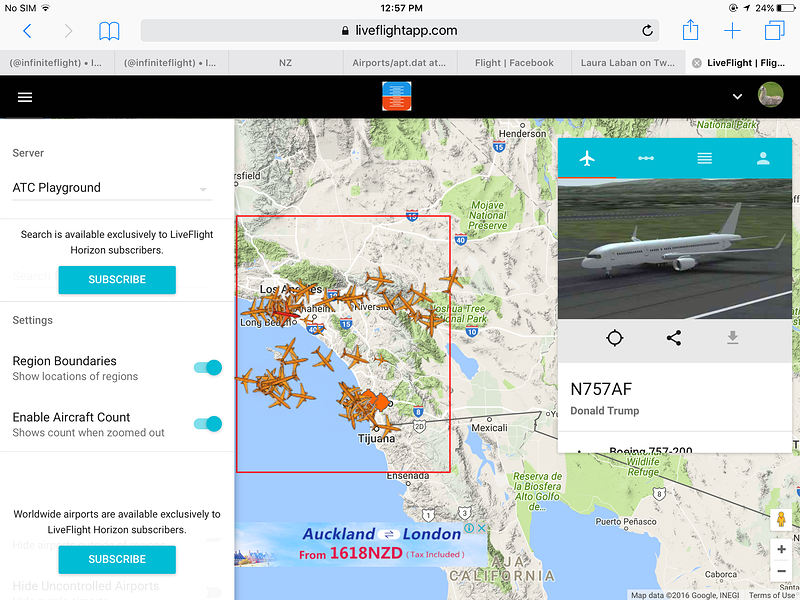Switch to Flight | Facebook tab
Viewport: 800px width, 600px height.
[x=514, y=63]
